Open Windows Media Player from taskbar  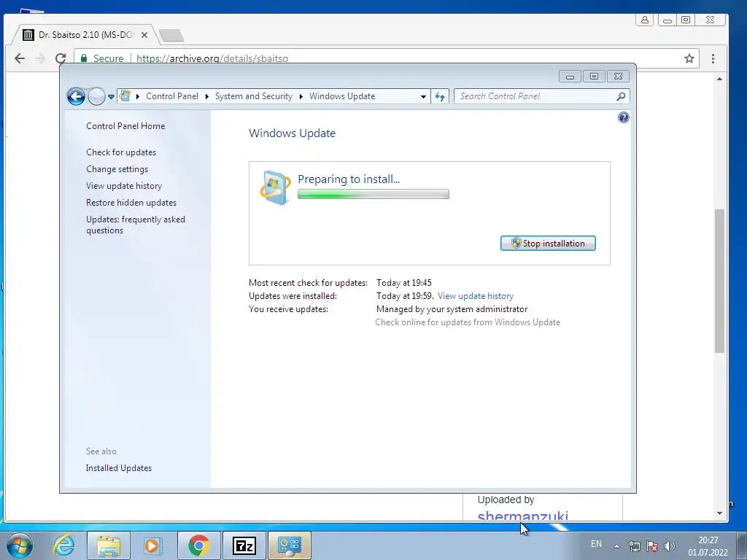coord(153,545)
